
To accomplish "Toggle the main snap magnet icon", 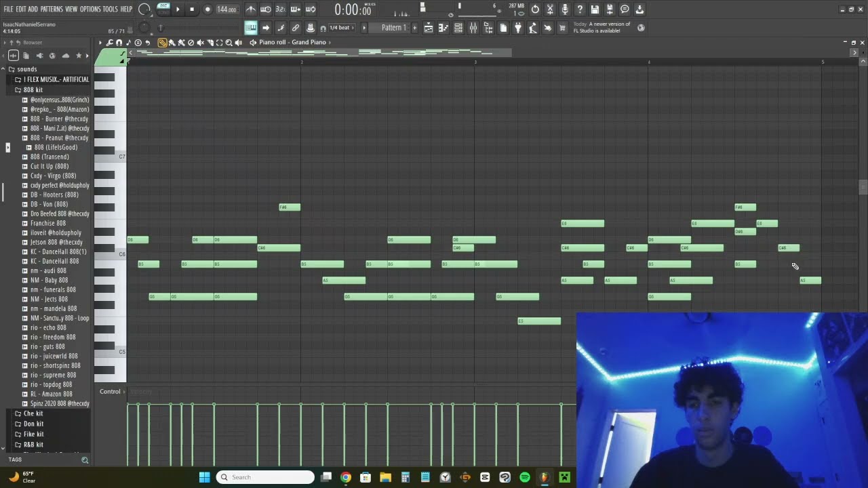I will 323,28.
